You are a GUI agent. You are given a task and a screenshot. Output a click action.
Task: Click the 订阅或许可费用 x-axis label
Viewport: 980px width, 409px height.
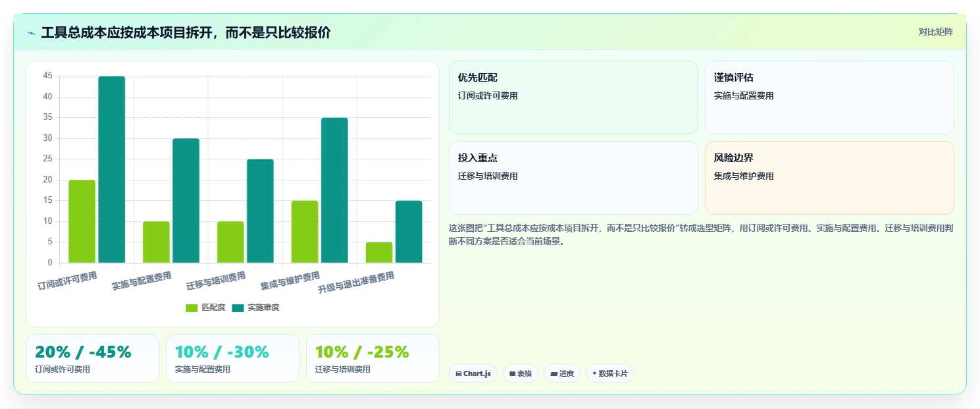(67, 281)
